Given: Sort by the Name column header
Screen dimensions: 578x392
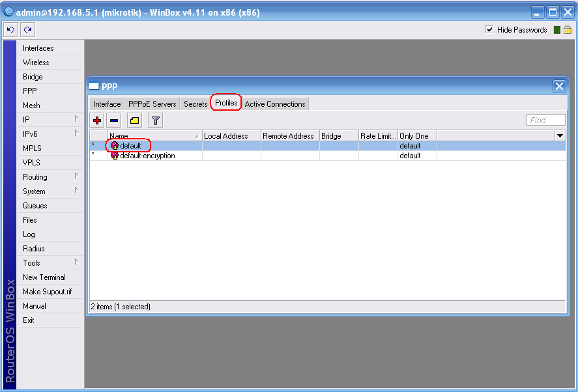Looking at the screenshot, I should pos(155,135).
